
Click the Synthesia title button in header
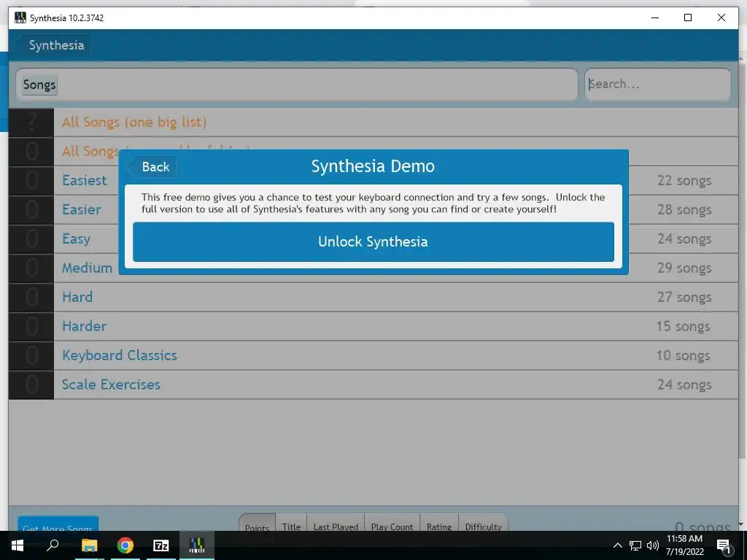(56, 45)
